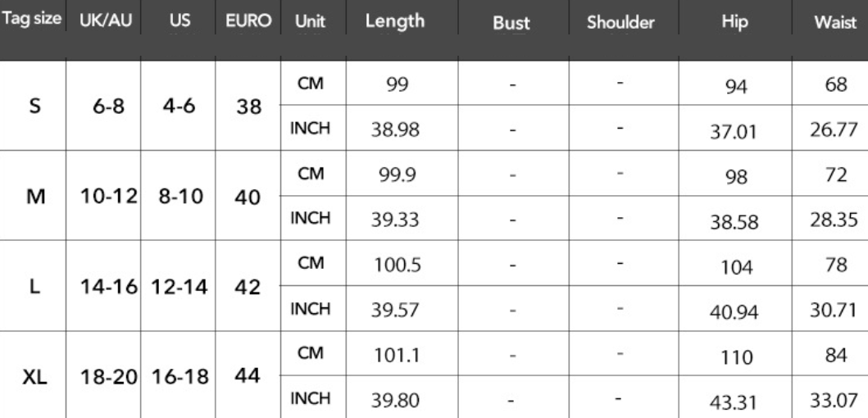
Task: Click the 12-14 US size cell
Action: (x=179, y=287)
